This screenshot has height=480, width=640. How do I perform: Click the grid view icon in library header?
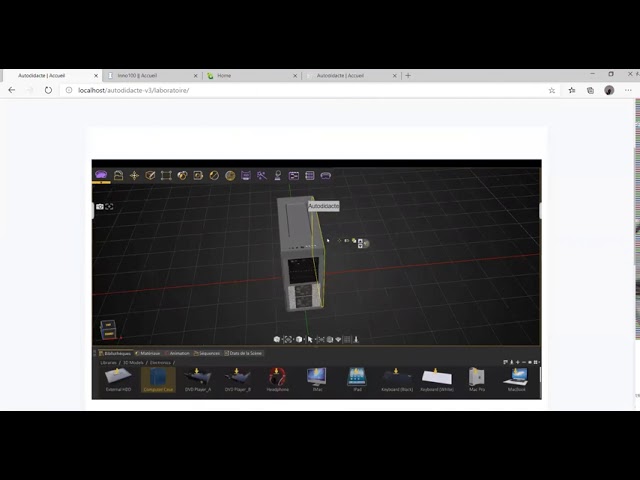tap(536, 362)
